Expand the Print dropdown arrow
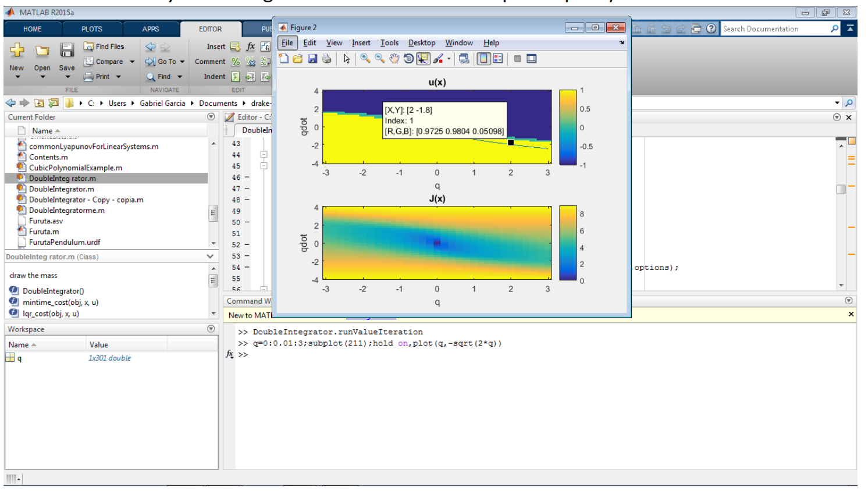 pos(119,77)
